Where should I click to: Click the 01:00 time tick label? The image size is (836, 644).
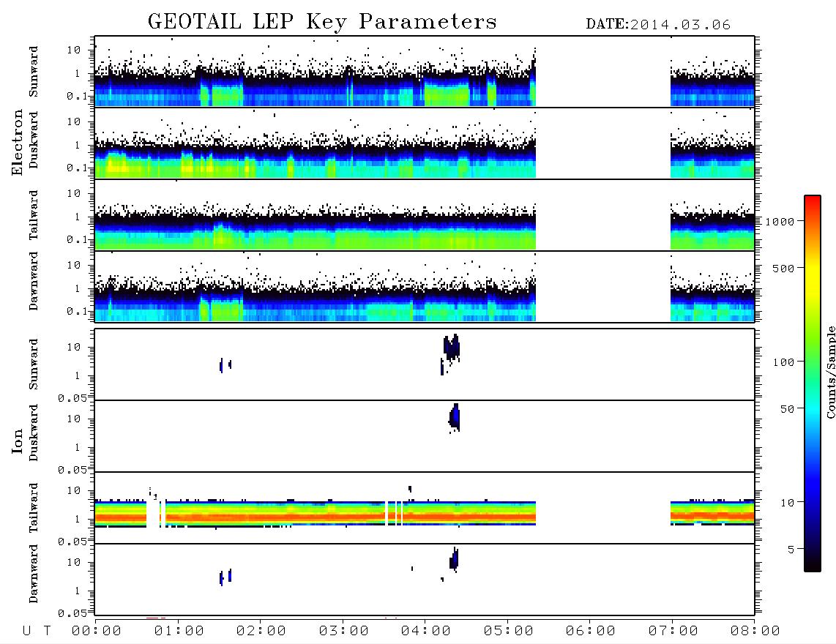coord(179,631)
